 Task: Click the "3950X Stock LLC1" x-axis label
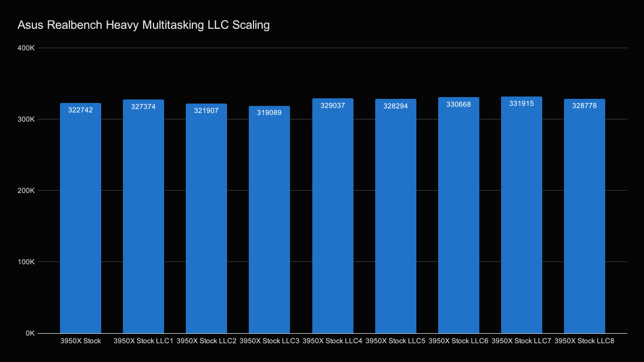click(144, 341)
